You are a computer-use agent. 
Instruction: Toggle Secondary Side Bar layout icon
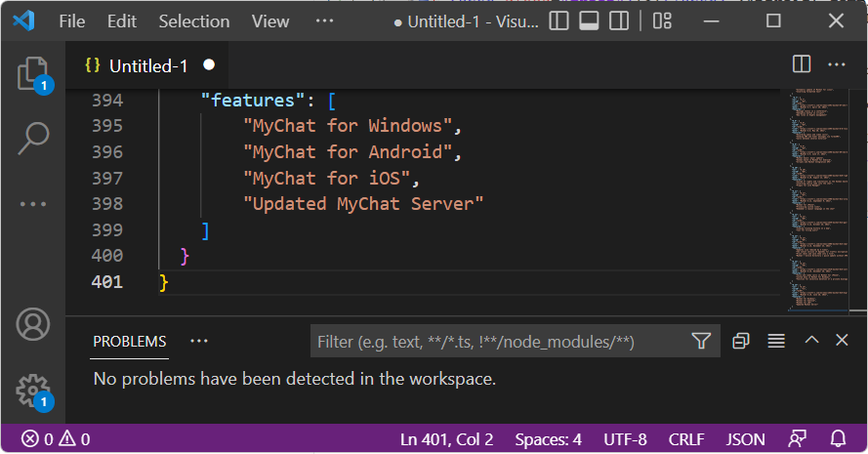click(618, 21)
